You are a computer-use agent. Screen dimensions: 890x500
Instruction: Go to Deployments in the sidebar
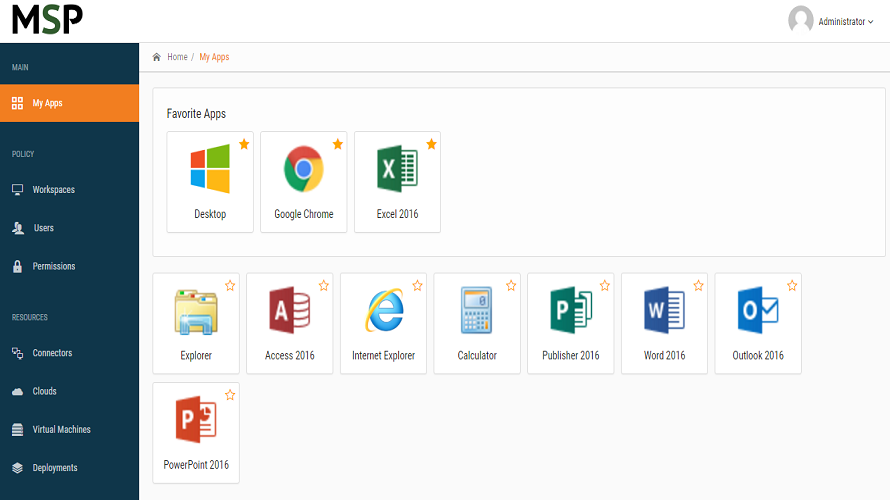(x=69, y=468)
